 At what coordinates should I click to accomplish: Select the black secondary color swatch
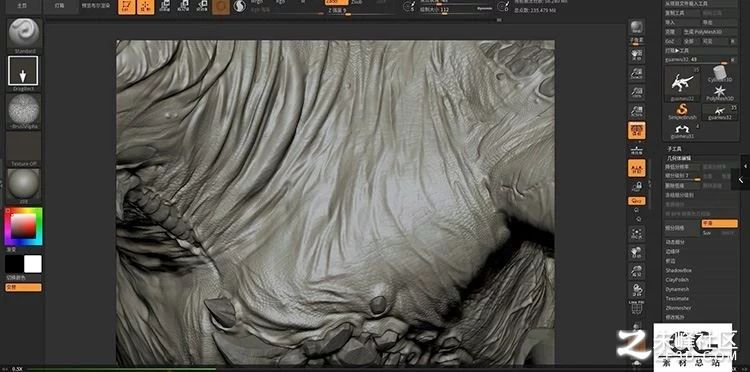[x=14, y=264]
